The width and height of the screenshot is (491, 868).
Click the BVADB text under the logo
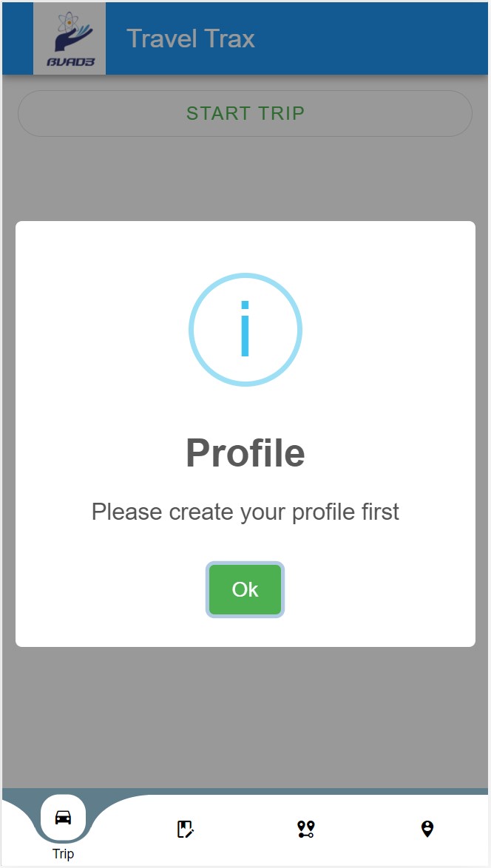(70, 62)
